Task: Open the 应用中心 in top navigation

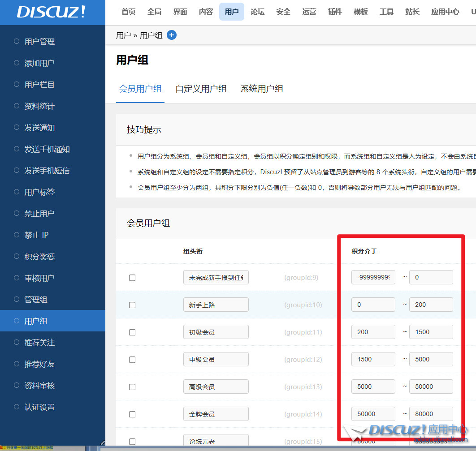Action: pyautogui.click(x=445, y=12)
